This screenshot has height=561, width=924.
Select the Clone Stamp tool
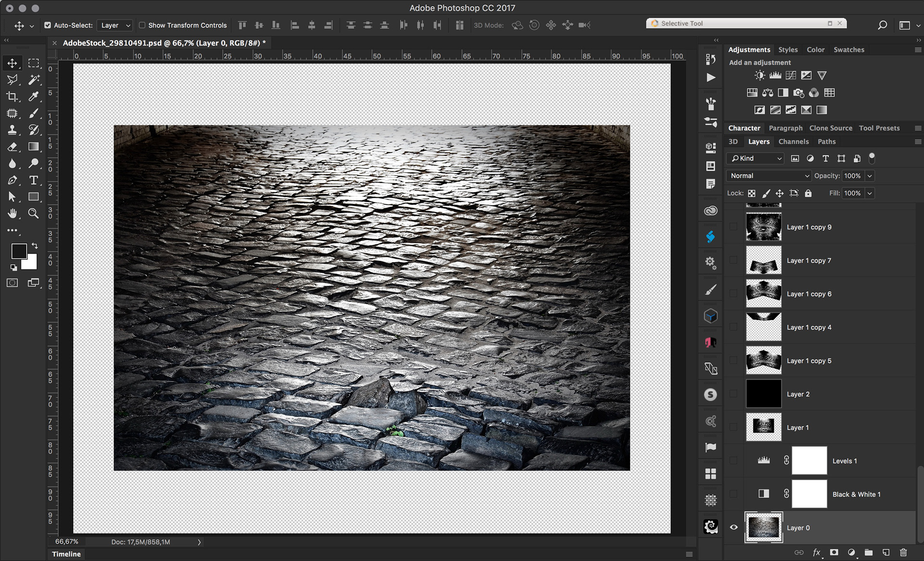click(x=12, y=130)
